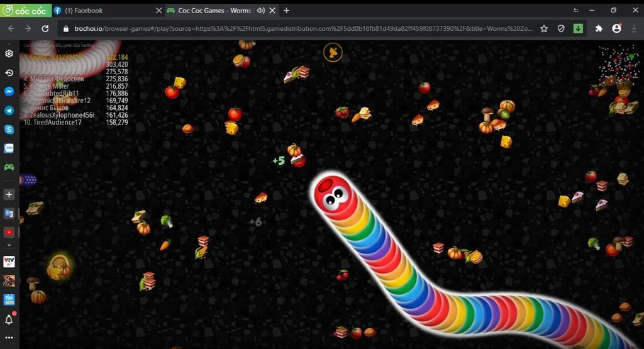Click leaderboard entry TiredAudience17

(x=53, y=123)
